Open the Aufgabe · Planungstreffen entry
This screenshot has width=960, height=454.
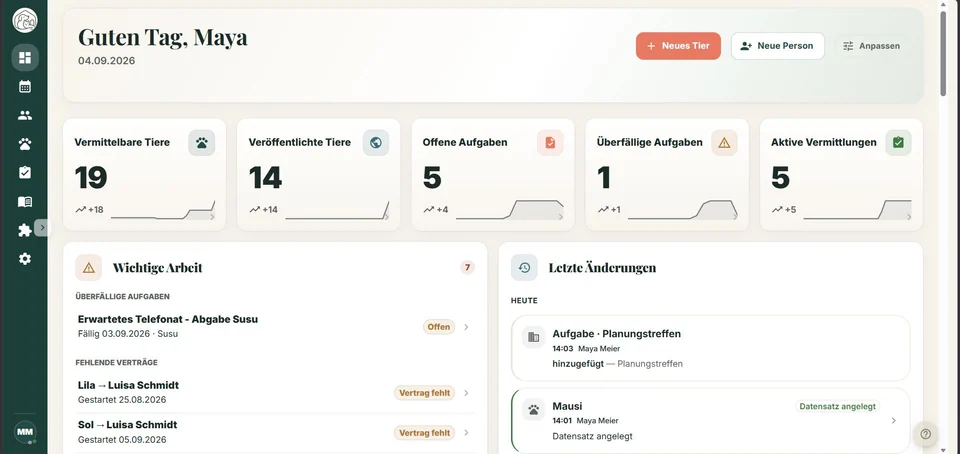710,348
